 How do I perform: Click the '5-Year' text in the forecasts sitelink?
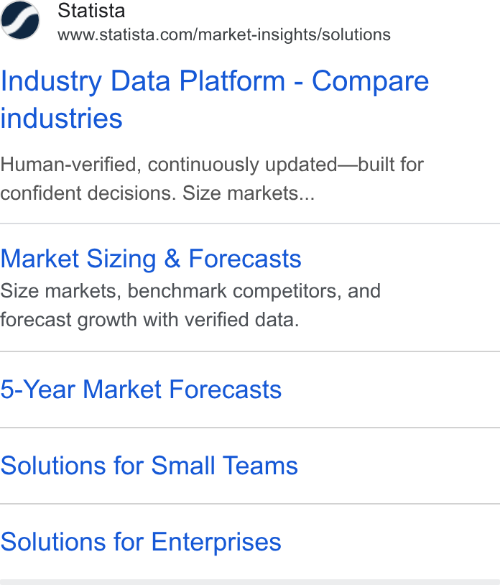38,390
